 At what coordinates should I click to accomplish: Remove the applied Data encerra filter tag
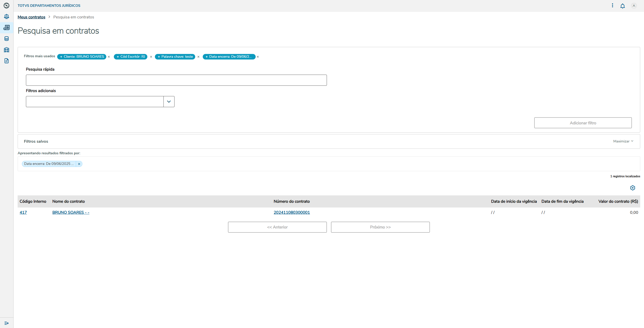pyautogui.click(x=79, y=164)
